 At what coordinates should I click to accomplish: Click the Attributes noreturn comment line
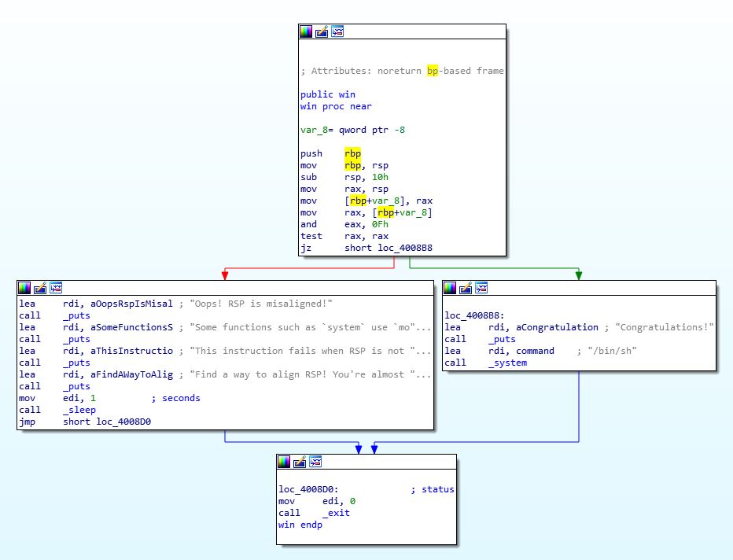[x=402, y=71]
